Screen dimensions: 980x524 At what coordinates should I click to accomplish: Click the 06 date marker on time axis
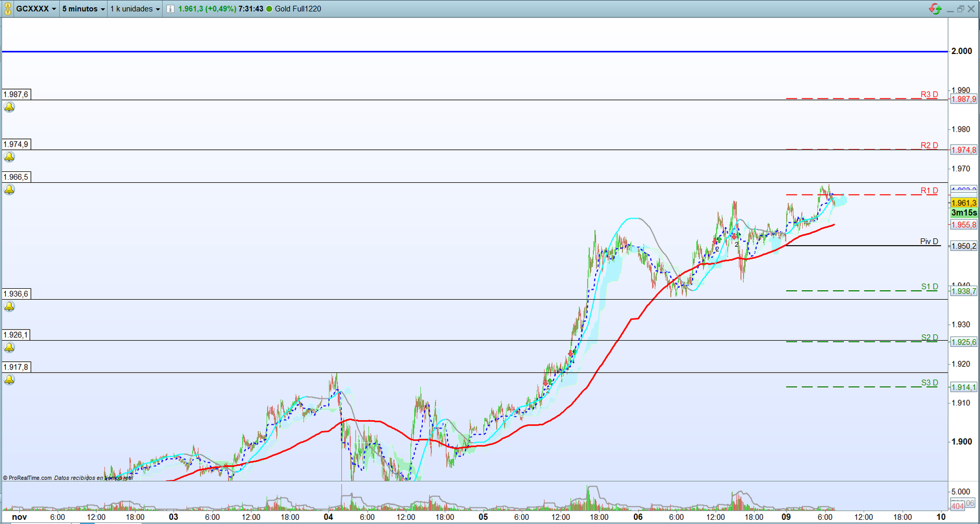(x=638, y=517)
